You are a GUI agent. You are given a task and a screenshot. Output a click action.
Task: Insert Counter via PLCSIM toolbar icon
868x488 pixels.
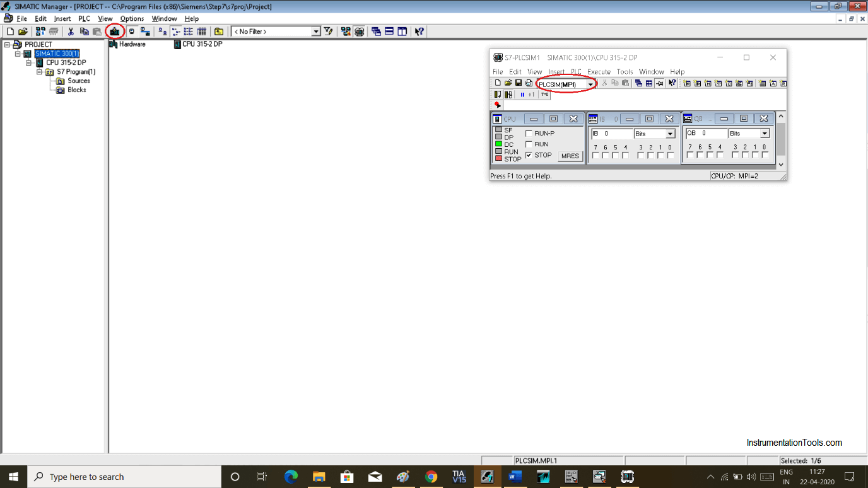tap(729, 83)
